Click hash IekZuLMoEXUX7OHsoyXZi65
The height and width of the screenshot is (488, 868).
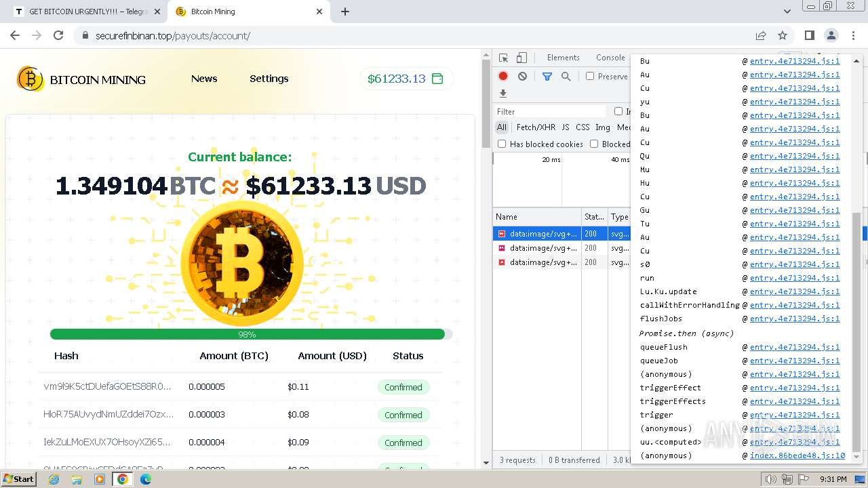coord(107,442)
